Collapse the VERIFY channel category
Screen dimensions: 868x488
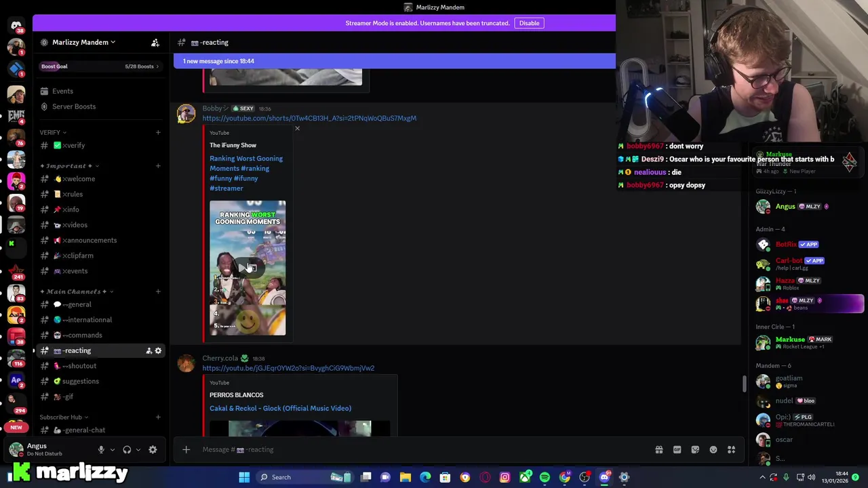53,132
